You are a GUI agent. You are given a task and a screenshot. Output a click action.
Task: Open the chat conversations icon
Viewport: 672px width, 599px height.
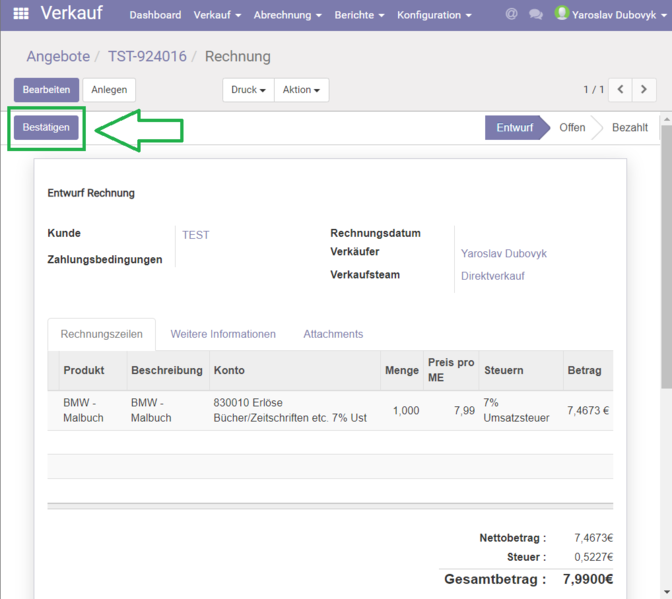[536, 15]
